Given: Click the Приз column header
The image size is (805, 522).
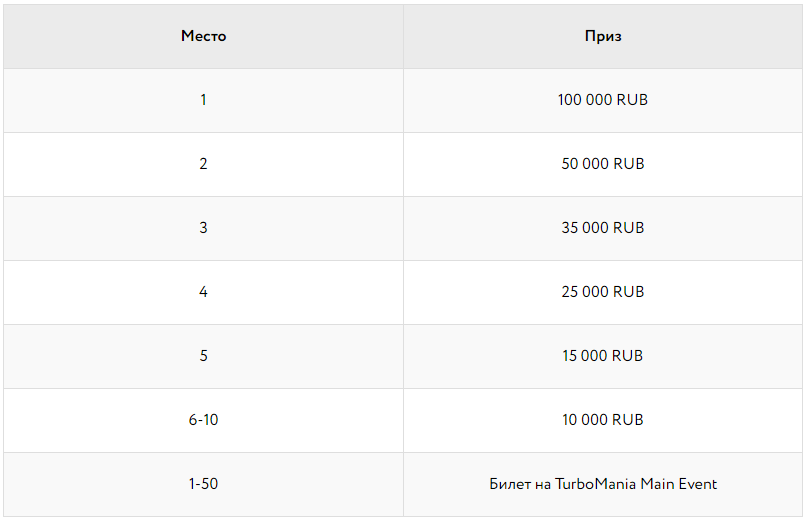Looking at the screenshot, I should pyautogui.click(x=603, y=36).
